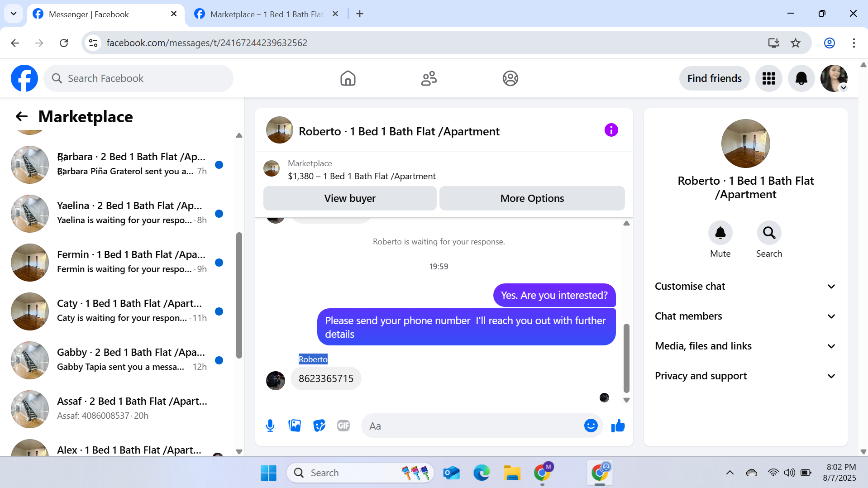Open Chrome three-dot menu

click(x=854, y=43)
